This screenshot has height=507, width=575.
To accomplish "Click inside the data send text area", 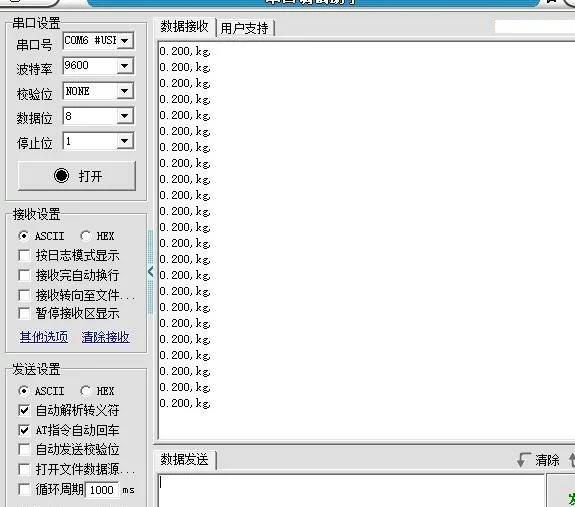I will [351, 490].
